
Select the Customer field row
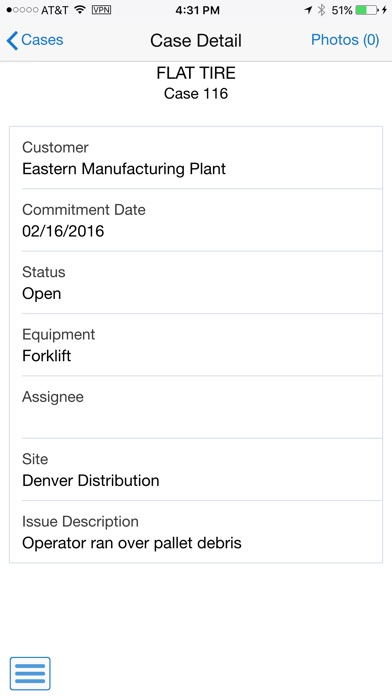point(196,158)
